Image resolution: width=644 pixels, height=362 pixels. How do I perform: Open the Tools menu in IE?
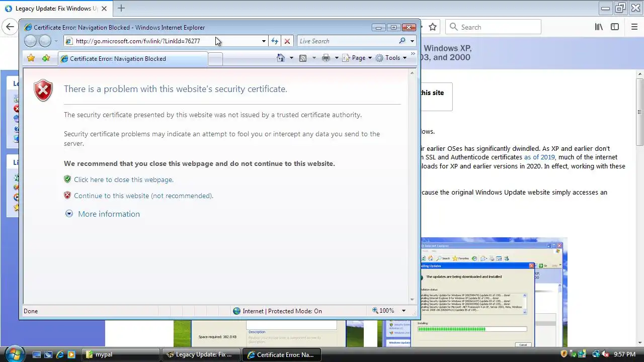[x=391, y=58]
